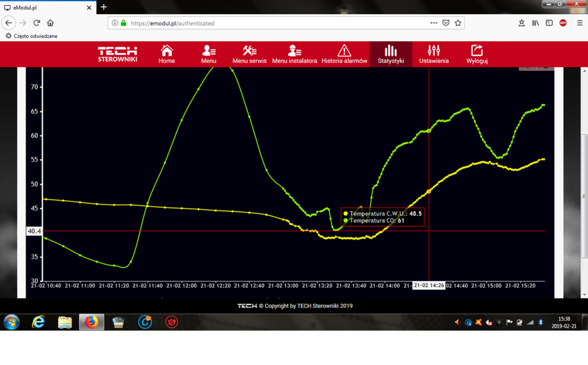Click the AdBlock Plus extension icon
Viewport: 588px width, 365px height.
pos(563,23)
